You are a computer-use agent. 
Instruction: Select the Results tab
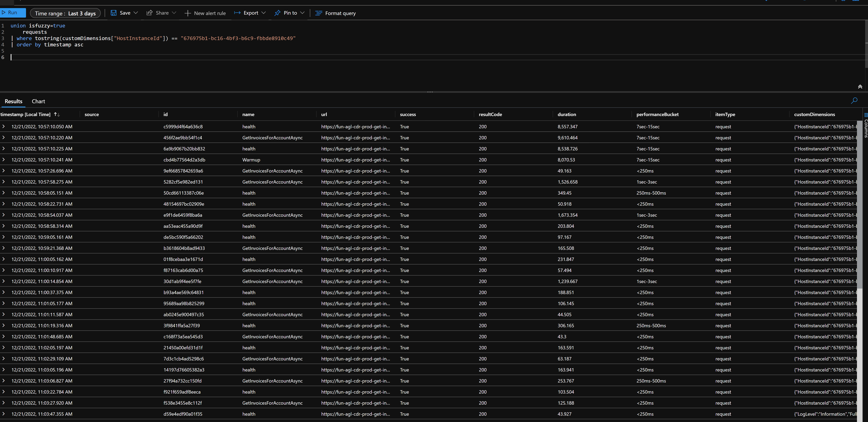(x=13, y=101)
